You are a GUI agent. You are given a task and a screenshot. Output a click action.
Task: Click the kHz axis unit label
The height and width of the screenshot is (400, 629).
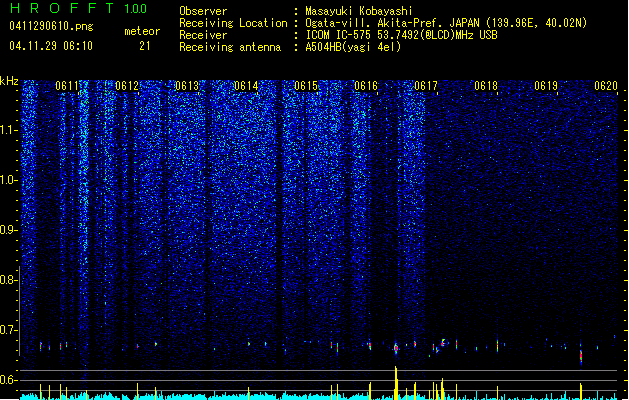9,81
